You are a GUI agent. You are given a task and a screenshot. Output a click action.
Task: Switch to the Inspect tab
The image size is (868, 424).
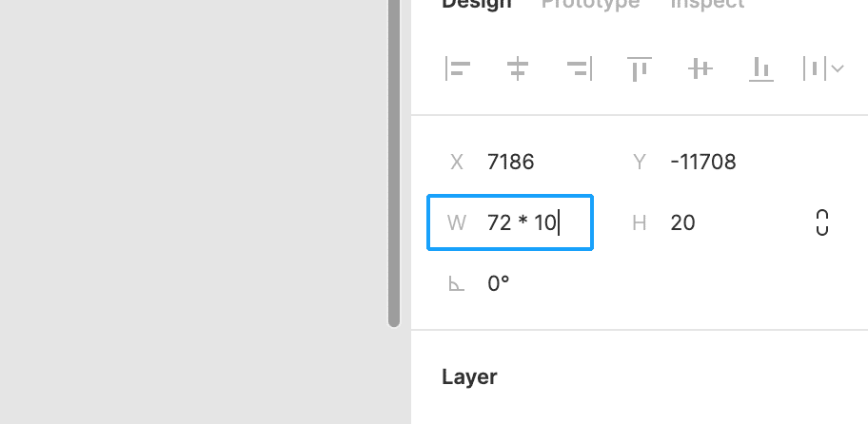click(x=707, y=4)
